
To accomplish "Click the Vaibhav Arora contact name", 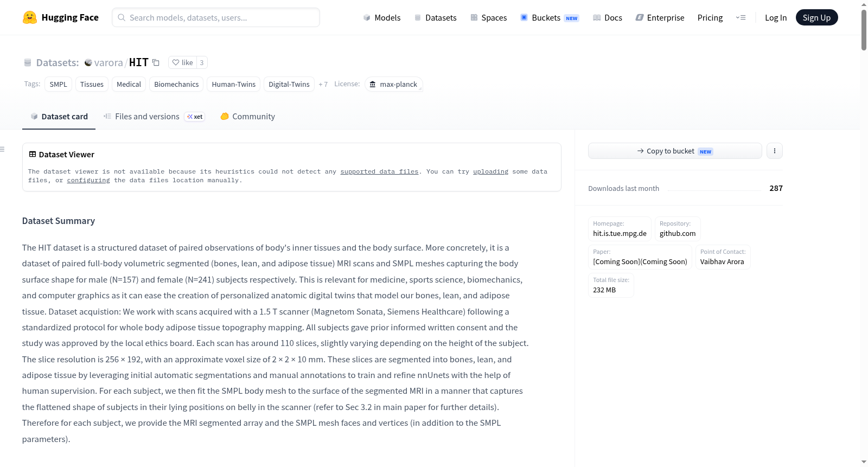I will (722, 261).
